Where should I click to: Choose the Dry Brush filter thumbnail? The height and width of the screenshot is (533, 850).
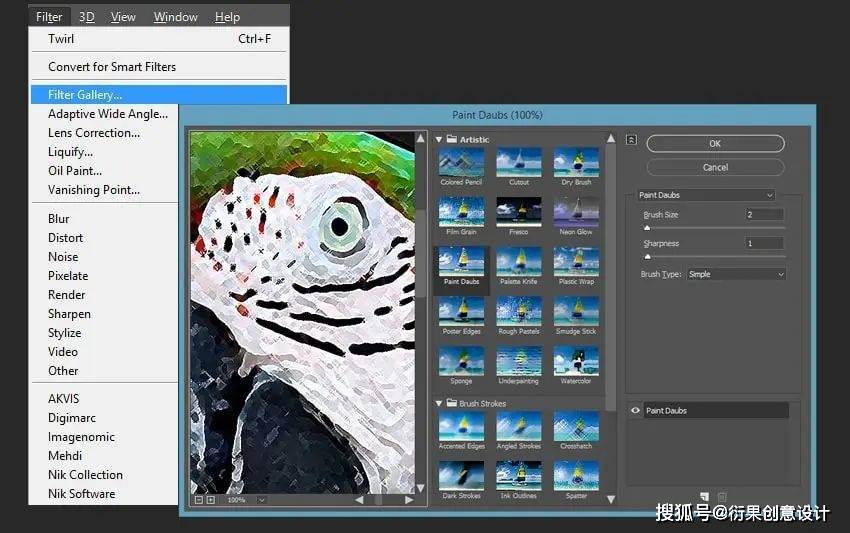(x=576, y=164)
